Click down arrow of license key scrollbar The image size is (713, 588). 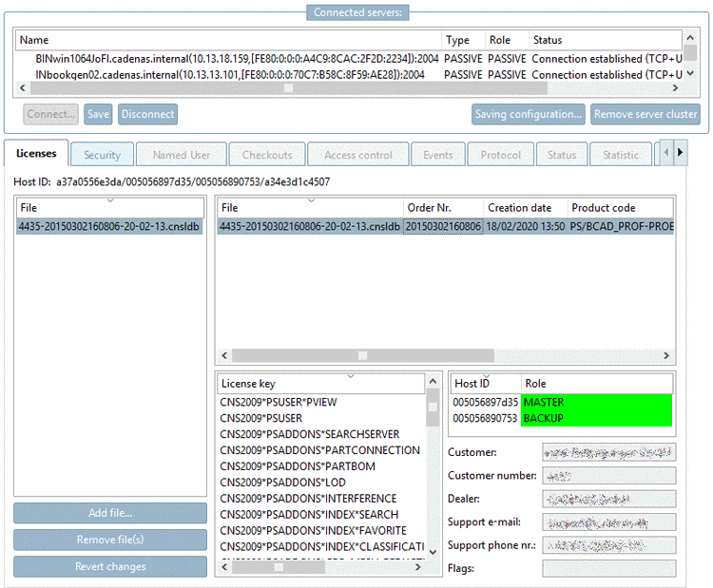[x=433, y=552]
